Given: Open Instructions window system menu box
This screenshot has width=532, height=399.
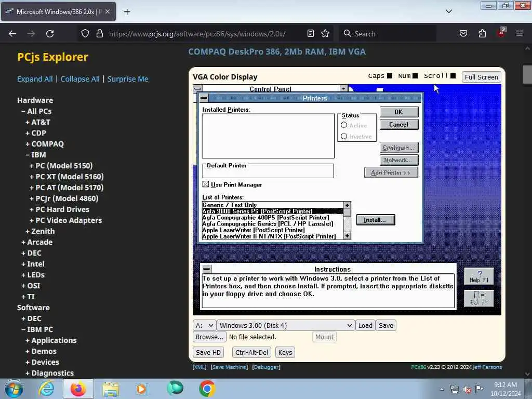Looking at the screenshot, I should pyautogui.click(x=207, y=269).
